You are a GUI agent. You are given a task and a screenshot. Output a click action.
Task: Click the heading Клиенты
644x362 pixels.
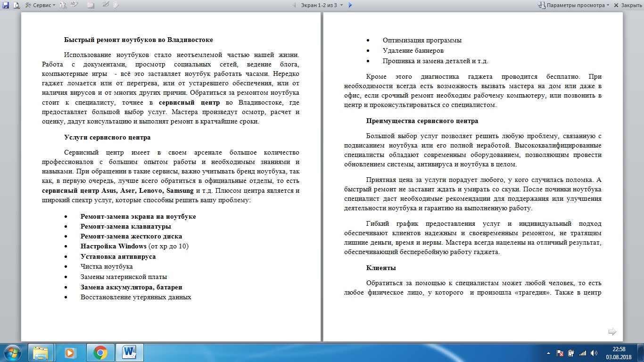381,268
